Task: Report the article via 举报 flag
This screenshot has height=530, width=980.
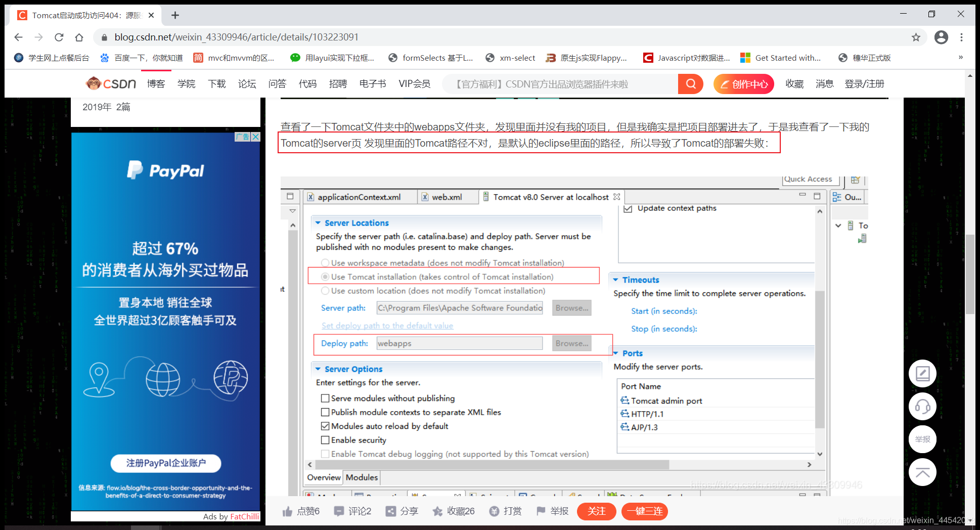Action: [541, 511]
